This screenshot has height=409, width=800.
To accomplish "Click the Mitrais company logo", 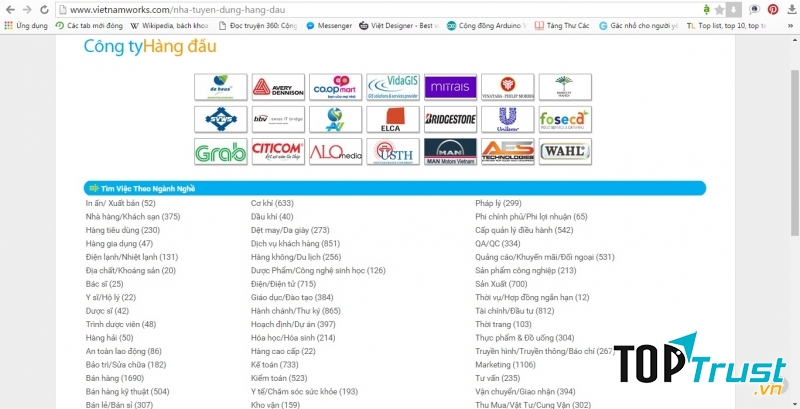I will [x=450, y=87].
